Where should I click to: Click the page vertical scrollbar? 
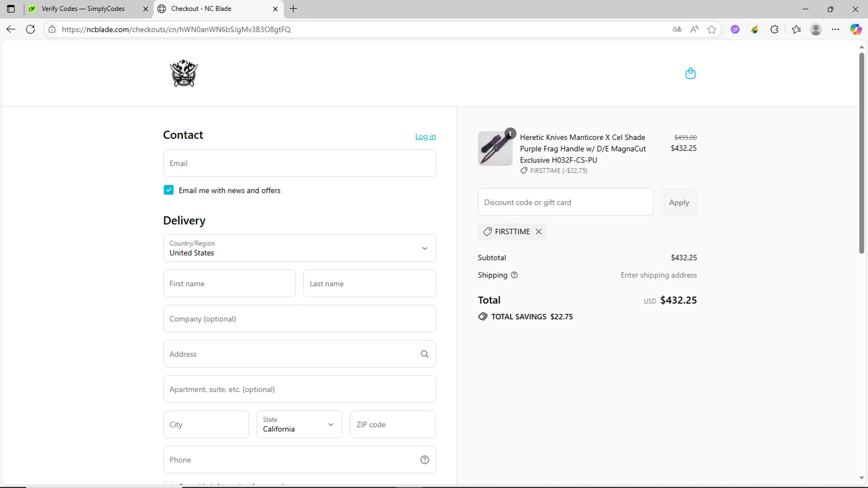click(x=862, y=153)
